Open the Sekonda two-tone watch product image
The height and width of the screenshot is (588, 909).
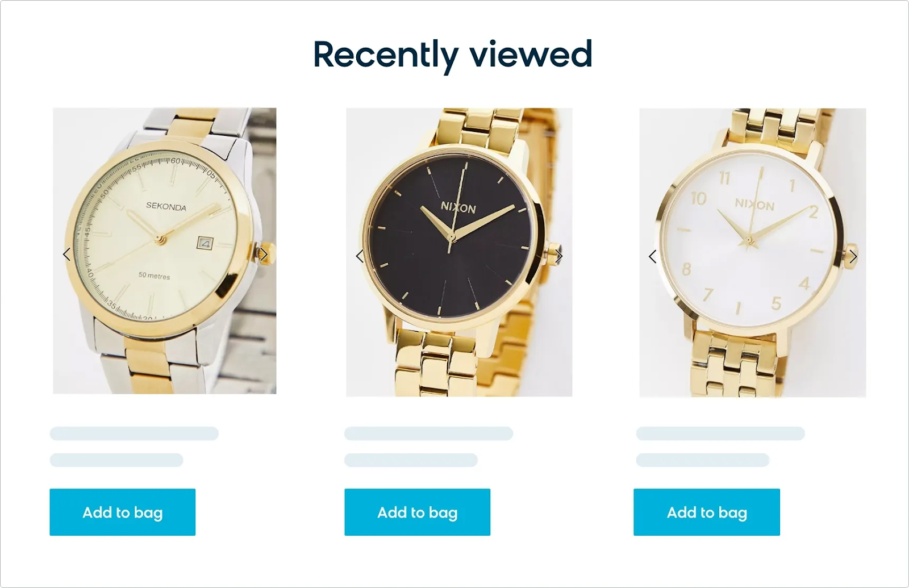[x=165, y=251]
